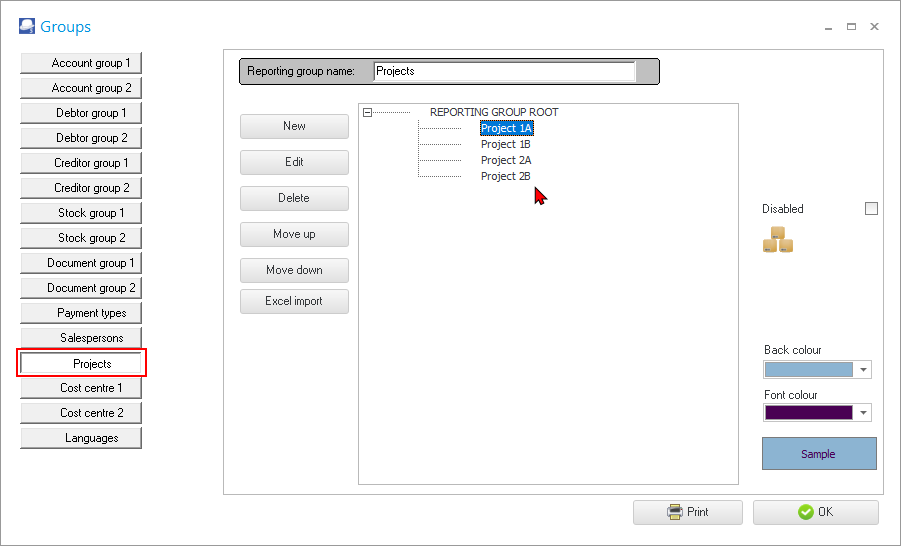Click the Reporting group name field

504,72
